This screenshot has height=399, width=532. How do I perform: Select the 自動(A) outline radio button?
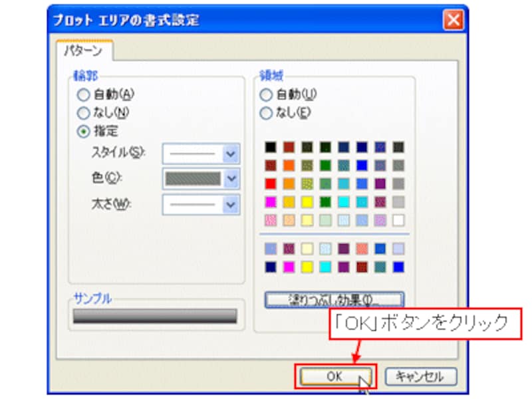84,94
